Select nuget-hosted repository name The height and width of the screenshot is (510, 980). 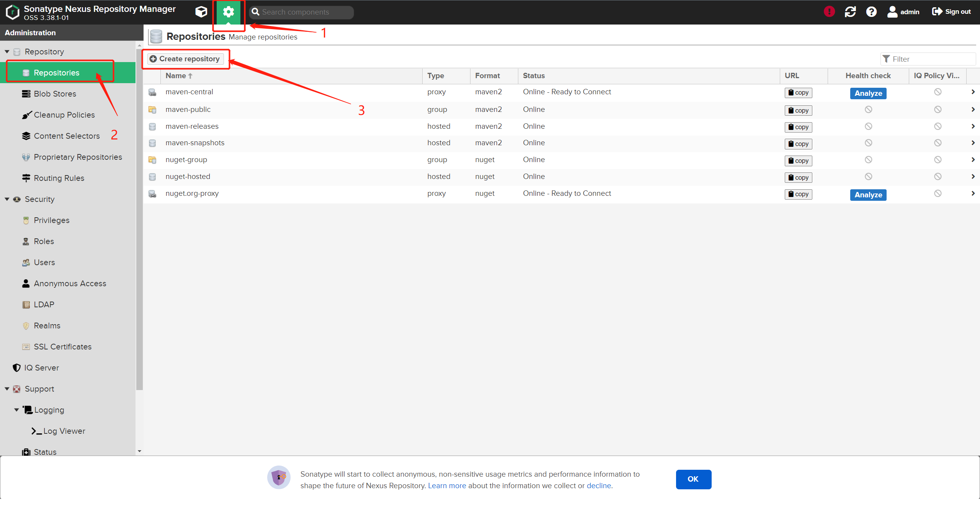click(x=188, y=176)
